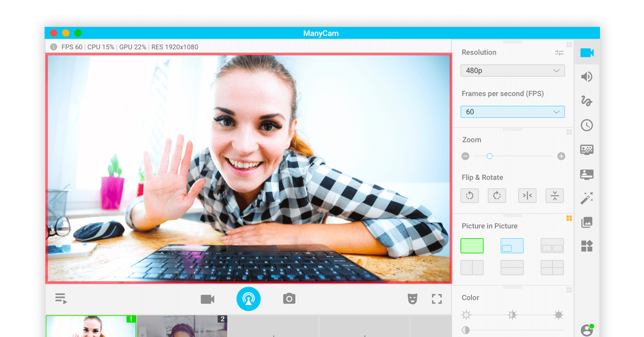
Task: Select top-bottom split PiP layout
Action: 512,268
